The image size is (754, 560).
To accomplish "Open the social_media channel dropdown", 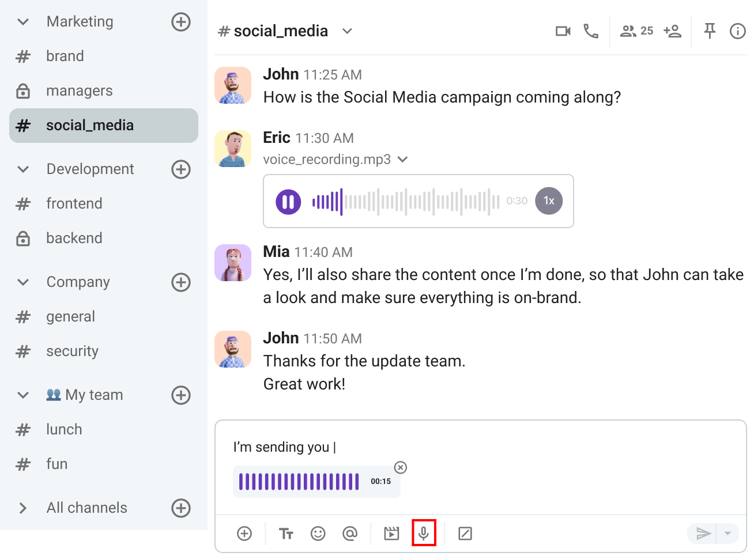I will tap(346, 31).
